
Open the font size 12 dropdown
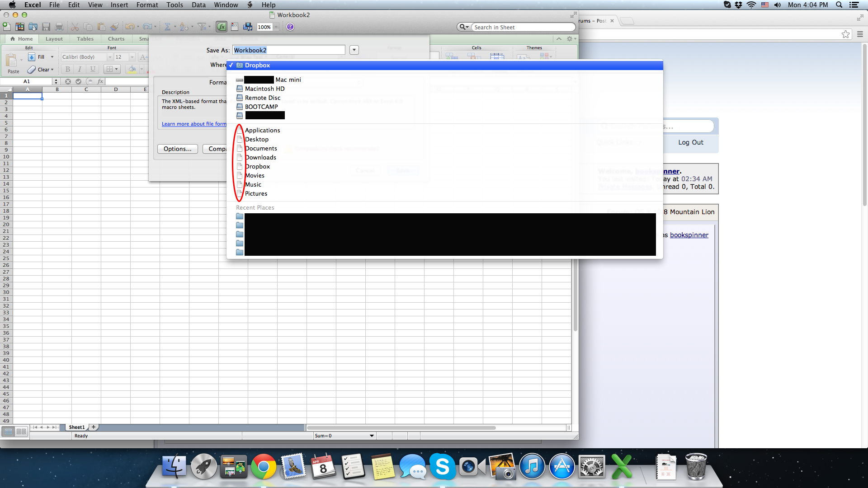click(132, 57)
